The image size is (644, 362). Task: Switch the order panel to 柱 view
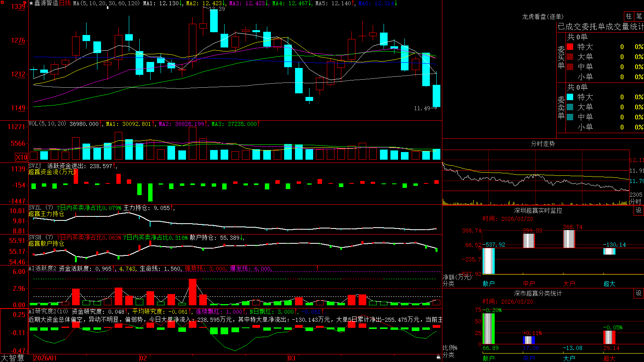tap(629, 16)
